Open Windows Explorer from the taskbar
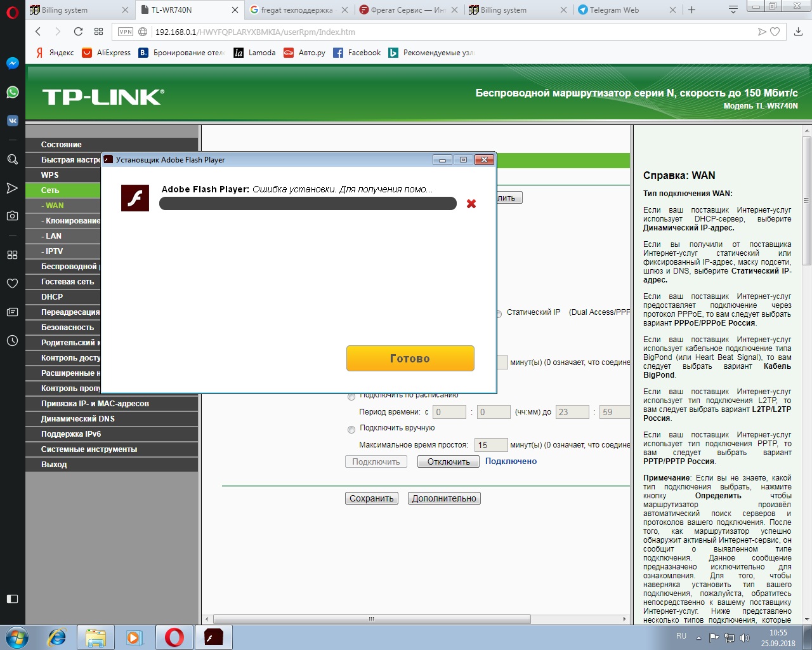This screenshot has height=650, width=812. click(x=96, y=637)
